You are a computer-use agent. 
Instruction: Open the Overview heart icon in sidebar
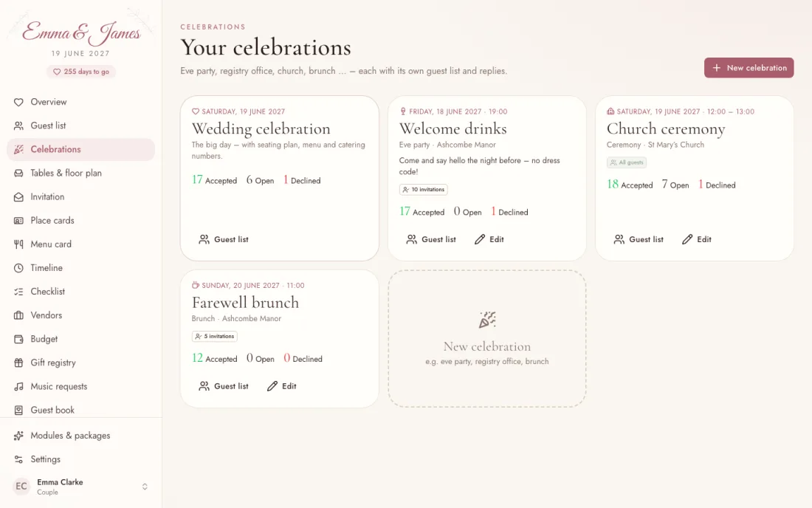(18, 102)
